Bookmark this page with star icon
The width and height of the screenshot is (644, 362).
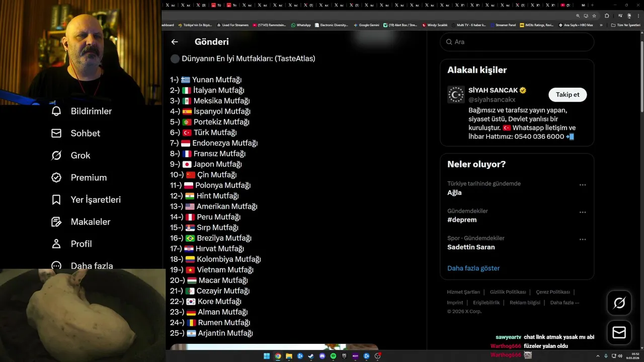[594, 16]
